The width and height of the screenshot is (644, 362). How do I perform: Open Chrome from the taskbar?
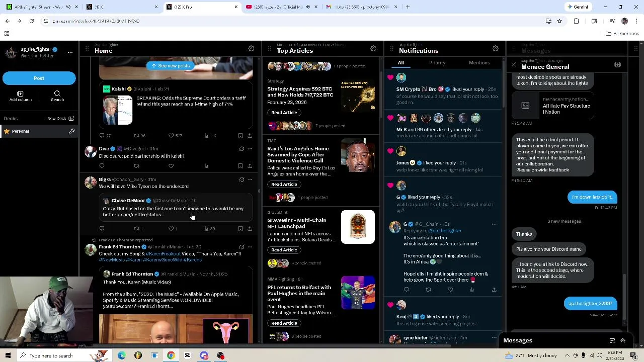[x=171, y=355]
